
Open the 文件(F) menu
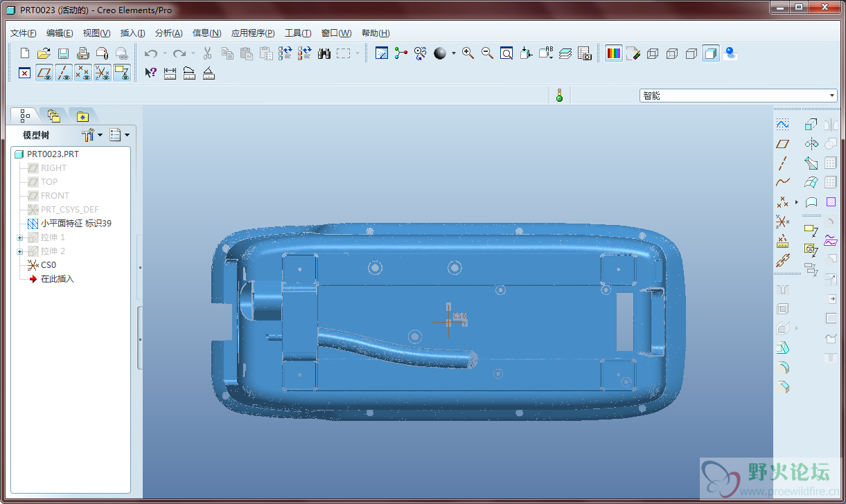(24, 33)
